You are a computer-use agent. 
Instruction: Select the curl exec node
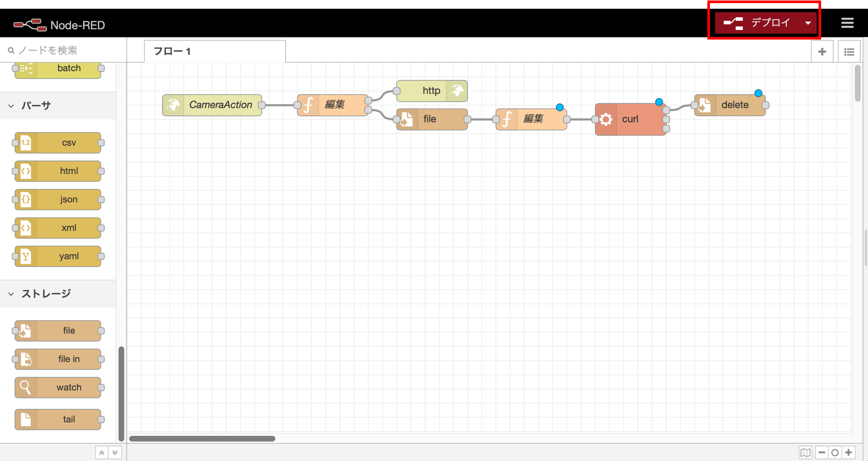pyautogui.click(x=630, y=119)
